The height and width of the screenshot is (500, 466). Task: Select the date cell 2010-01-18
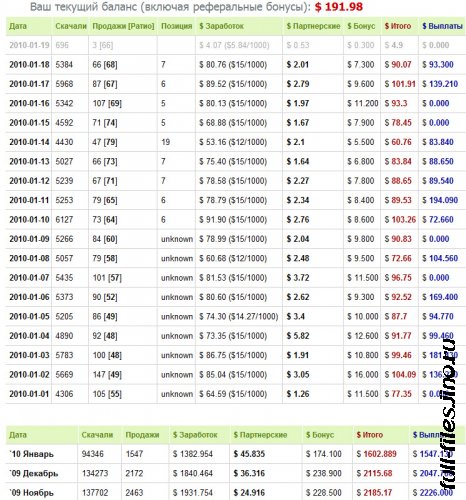point(29,65)
